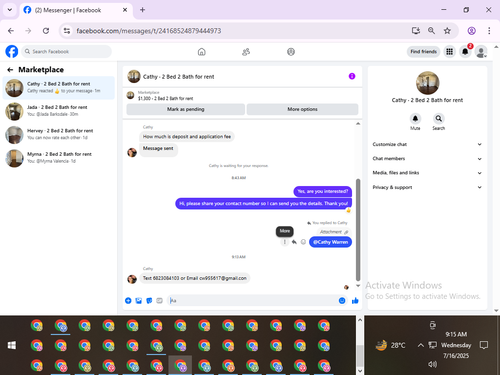
Task: Open Windows notification center
Action: point(484,345)
